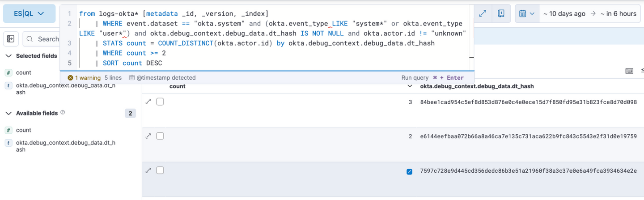Check the second result row checkbox
The image size is (644, 200).
(x=160, y=136)
